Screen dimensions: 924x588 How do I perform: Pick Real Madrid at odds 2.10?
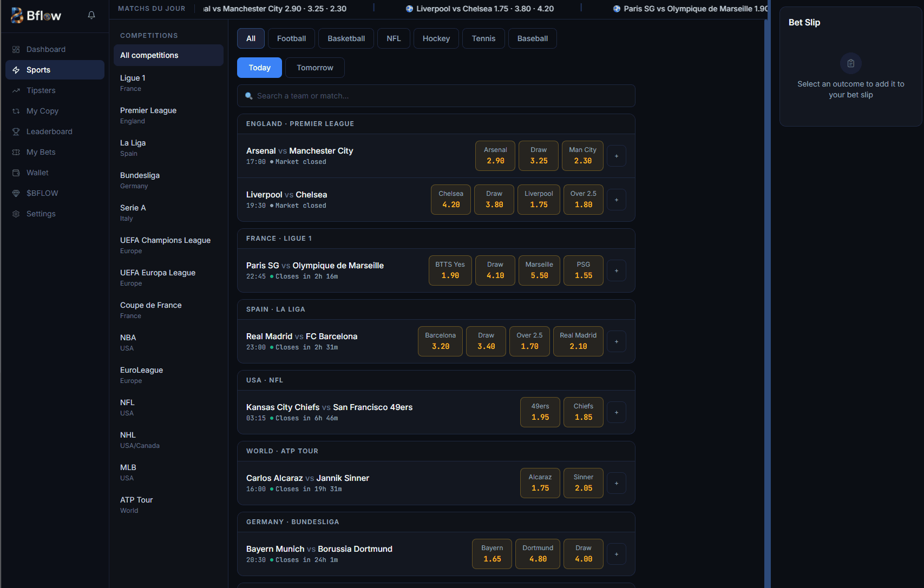(x=578, y=341)
